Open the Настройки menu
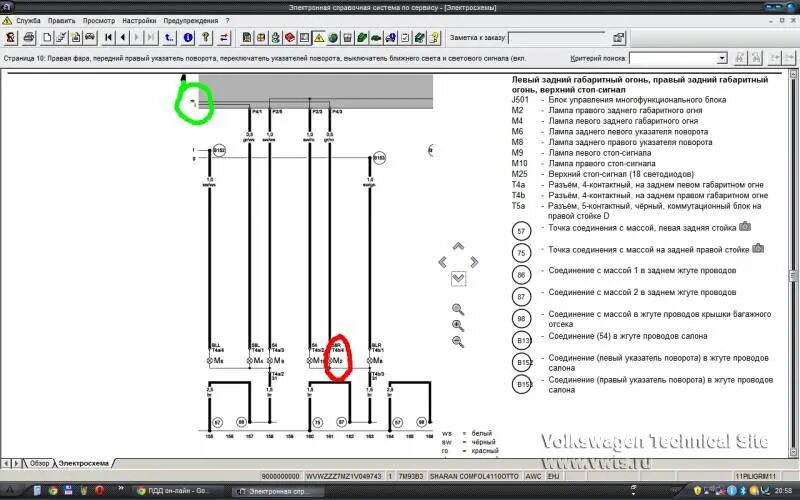Viewport: 800px width, 500px height. click(139, 21)
